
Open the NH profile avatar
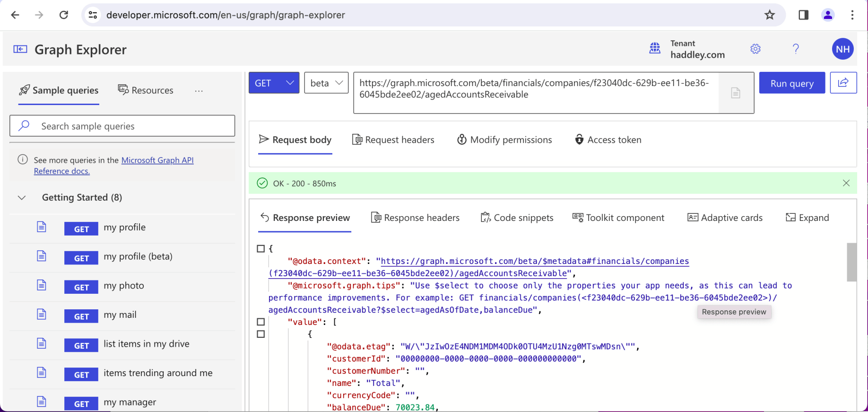842,49
